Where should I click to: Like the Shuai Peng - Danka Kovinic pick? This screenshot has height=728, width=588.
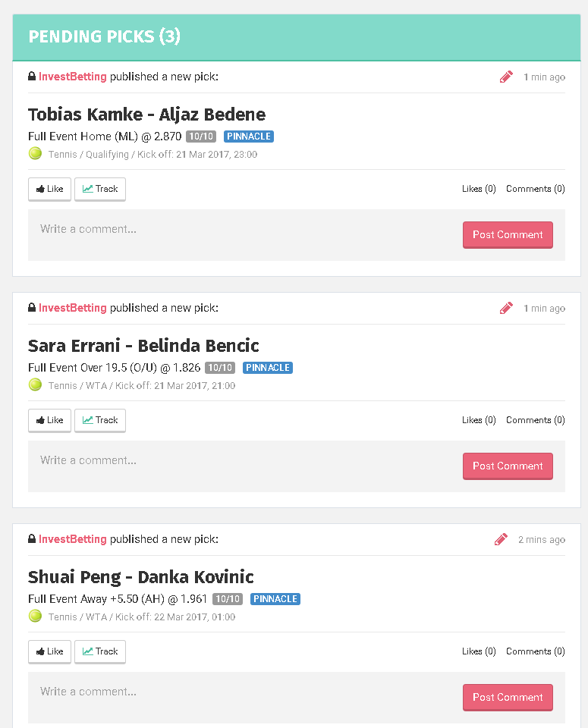[49, 651]
